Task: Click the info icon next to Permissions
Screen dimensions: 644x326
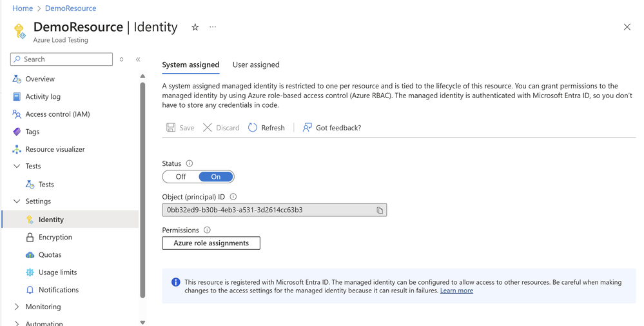Action: click(x=208, y=230)
